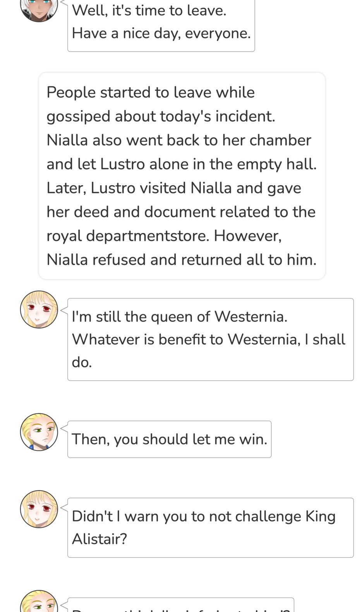Image resolution: width=364 pixels, height=612 pixels.
Task: Click the word 'Alistair?' in the message
Action: 100,539
